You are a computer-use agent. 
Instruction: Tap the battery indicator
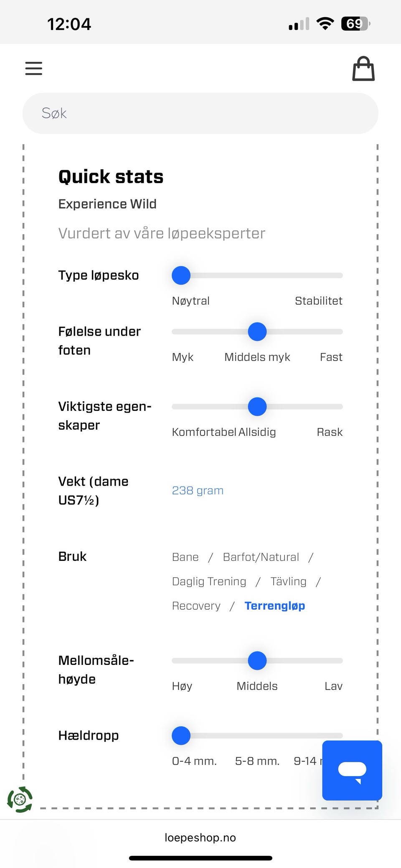point(355,24)
